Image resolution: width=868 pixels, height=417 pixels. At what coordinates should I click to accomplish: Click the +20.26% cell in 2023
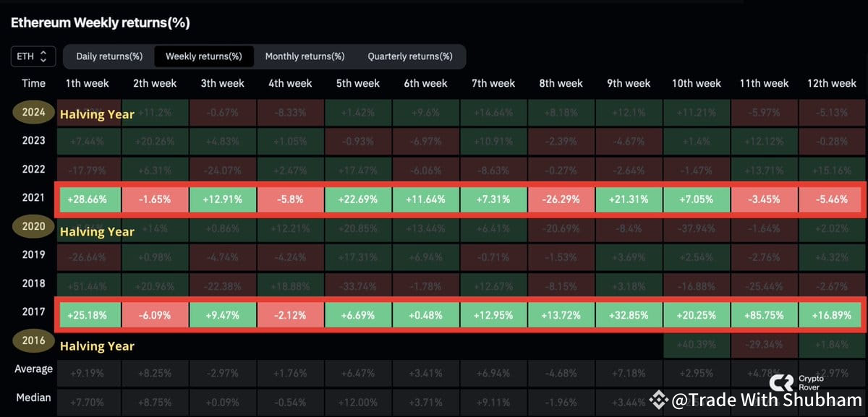tap(154, 141)
